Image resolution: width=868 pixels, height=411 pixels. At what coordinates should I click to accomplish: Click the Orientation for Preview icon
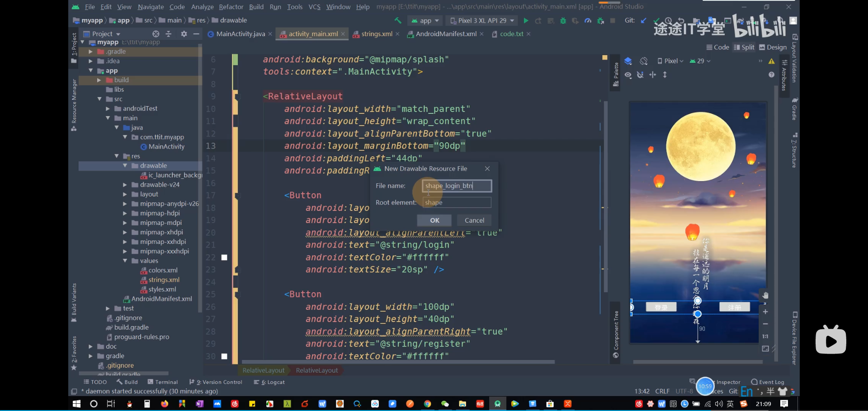tap(644, 61)
